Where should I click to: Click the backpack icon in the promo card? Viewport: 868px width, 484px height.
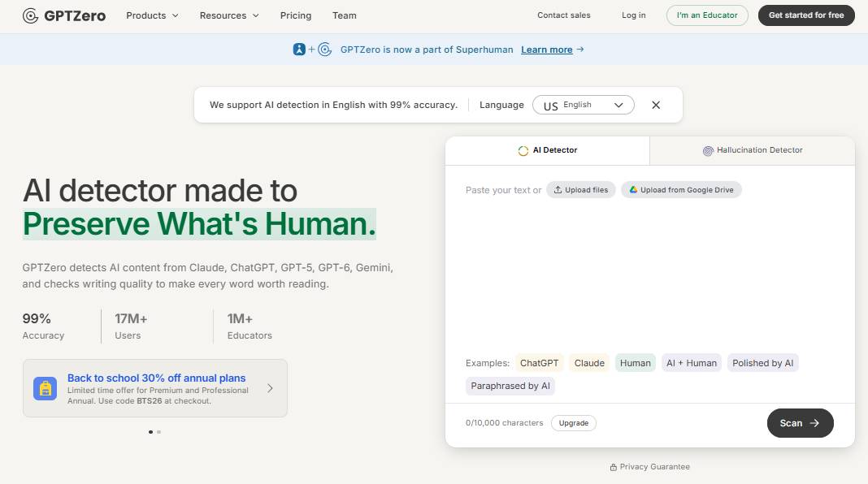pyautogui.click(x=45, y=388)
